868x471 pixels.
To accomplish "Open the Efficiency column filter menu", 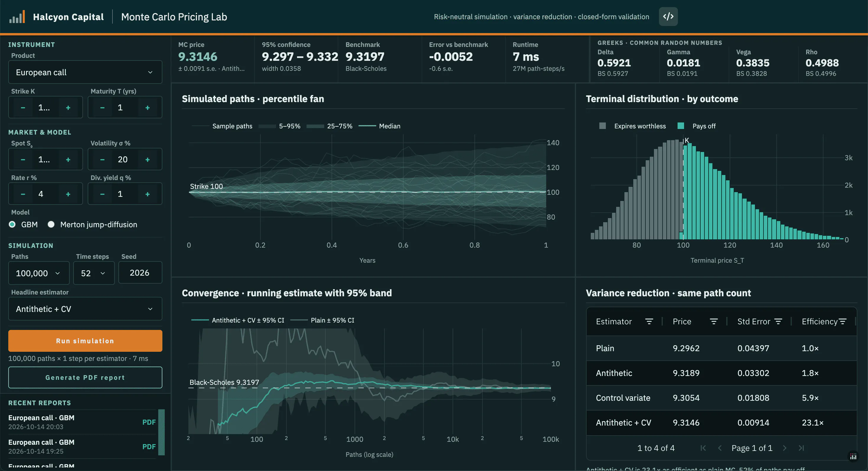I will pos(842,321).
